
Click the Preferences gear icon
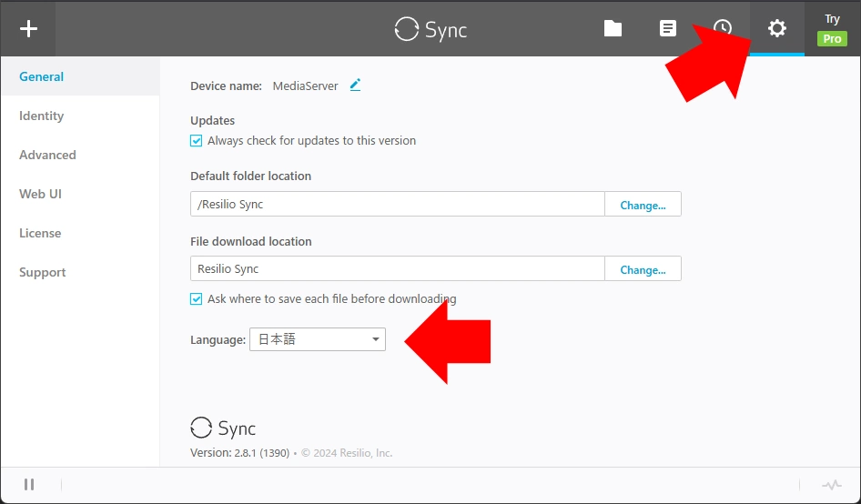pyautogui.click(x=777, y=28)
